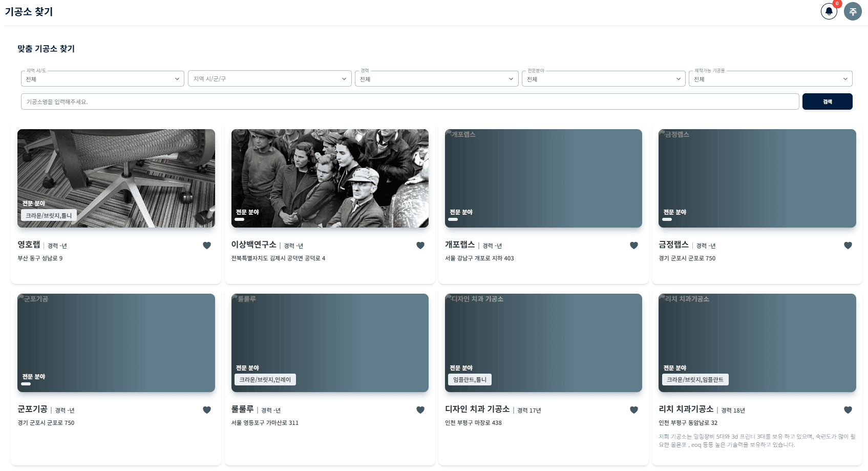
Task: Click 경력 17년 on 디자인 치과 기공소
Action: pos(529,411)
